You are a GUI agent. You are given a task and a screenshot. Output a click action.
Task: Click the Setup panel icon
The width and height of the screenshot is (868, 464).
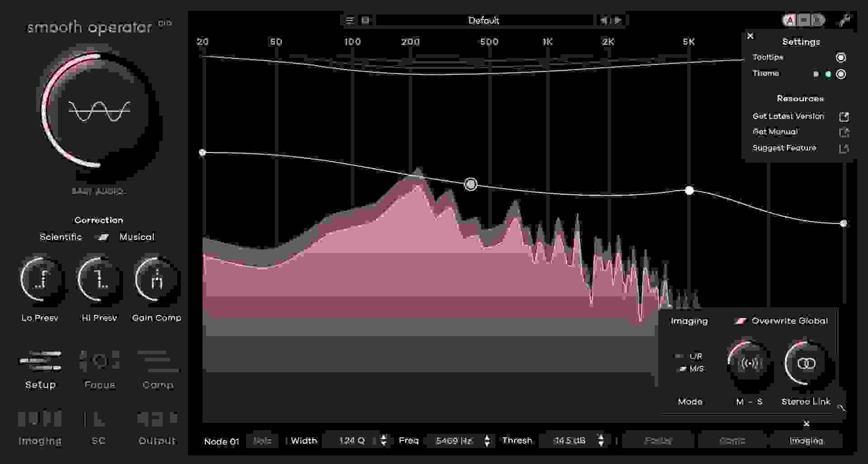coord(40,361)
